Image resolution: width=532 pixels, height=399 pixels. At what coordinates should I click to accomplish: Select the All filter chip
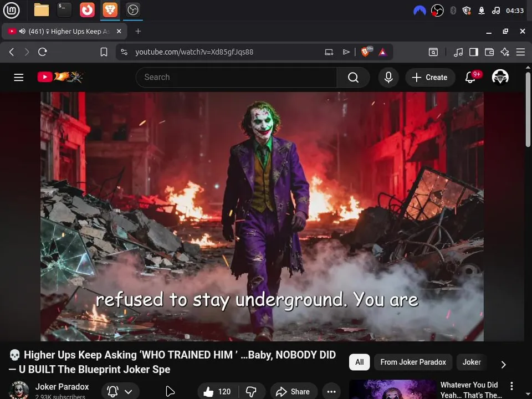pos(359,362)
